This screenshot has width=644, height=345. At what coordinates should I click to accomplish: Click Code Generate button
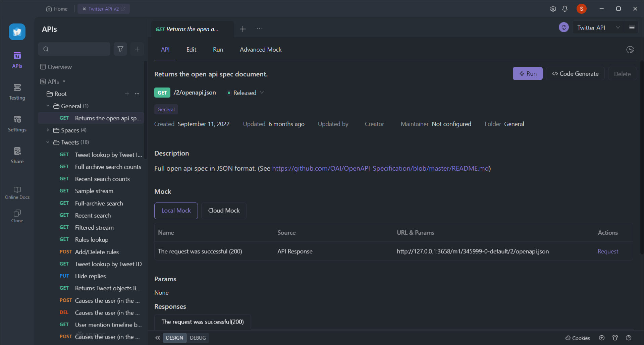[576, 73]
